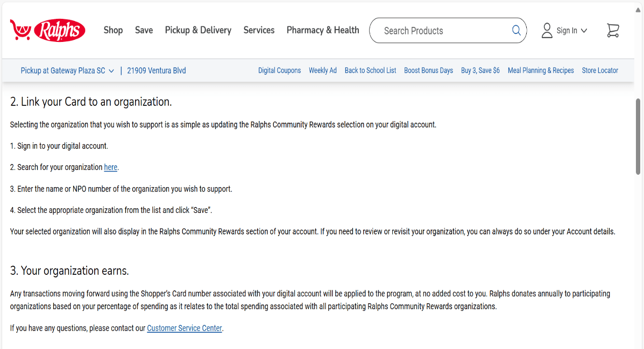The height and width of the screenshot is (349, 644).
Task: Expand the Sign In dropdown chevron
Action: click(x=584, y=31)
